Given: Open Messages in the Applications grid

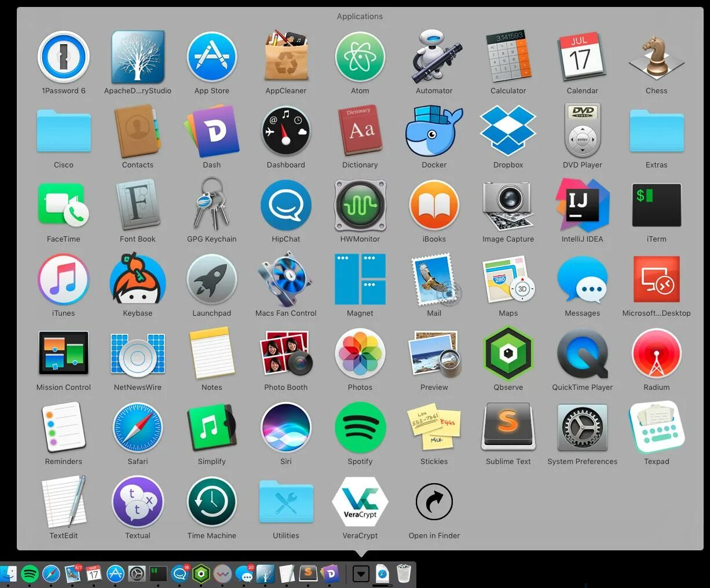Looking at the screenshot, I should pos(583,280).
